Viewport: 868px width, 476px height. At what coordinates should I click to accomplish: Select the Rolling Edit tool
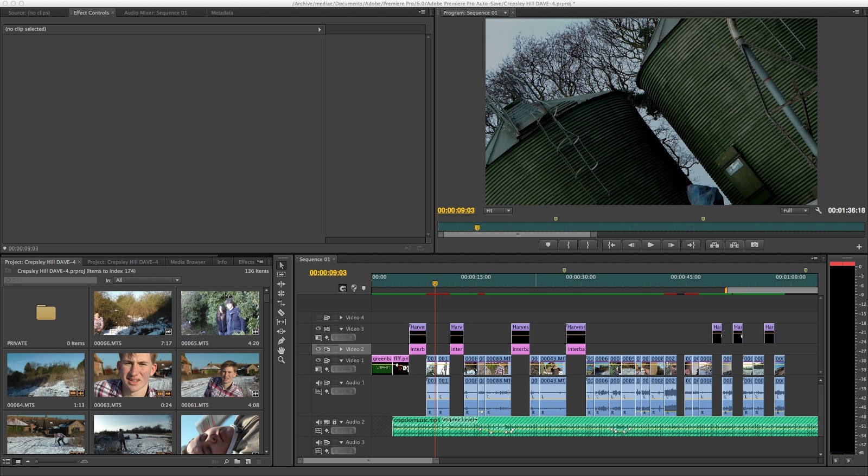pos(281,293)
